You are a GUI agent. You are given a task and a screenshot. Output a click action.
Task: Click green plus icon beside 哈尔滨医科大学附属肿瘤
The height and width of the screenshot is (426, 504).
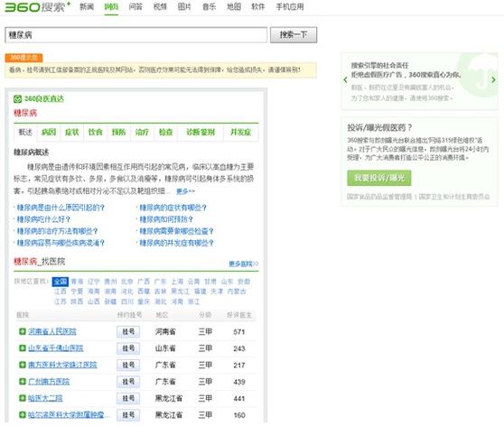[23, 415]
